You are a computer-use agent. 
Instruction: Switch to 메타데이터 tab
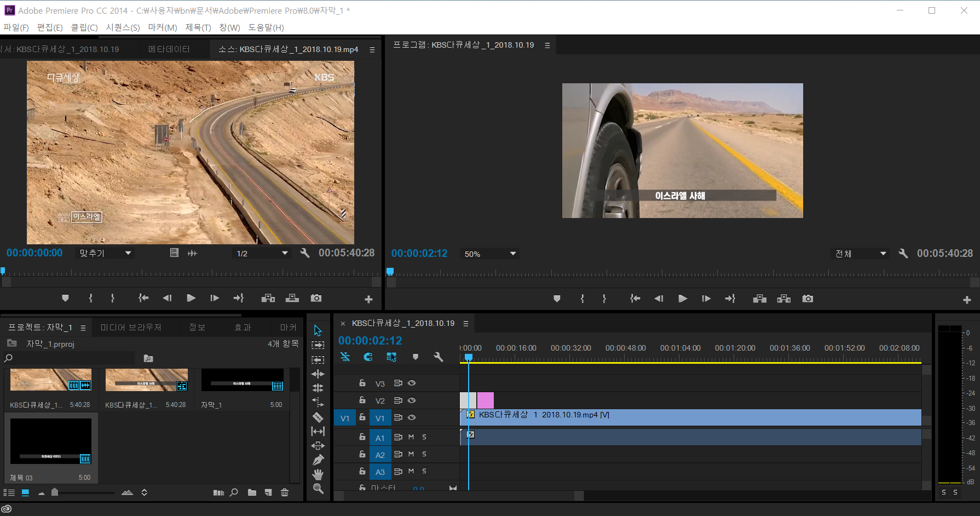click(x=169, y=49)
